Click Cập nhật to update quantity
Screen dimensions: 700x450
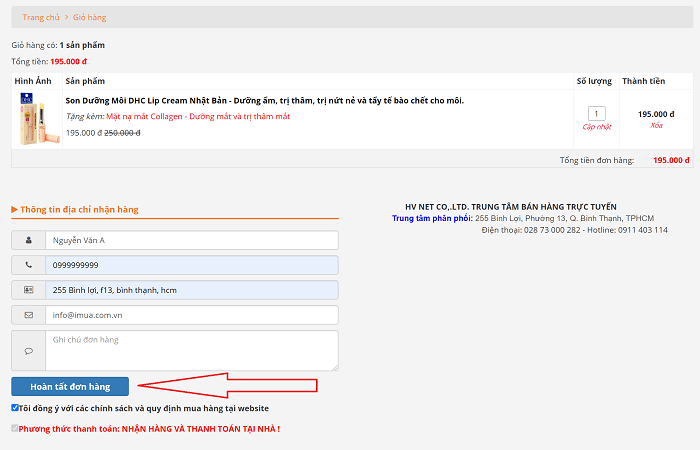click(597, 127)
